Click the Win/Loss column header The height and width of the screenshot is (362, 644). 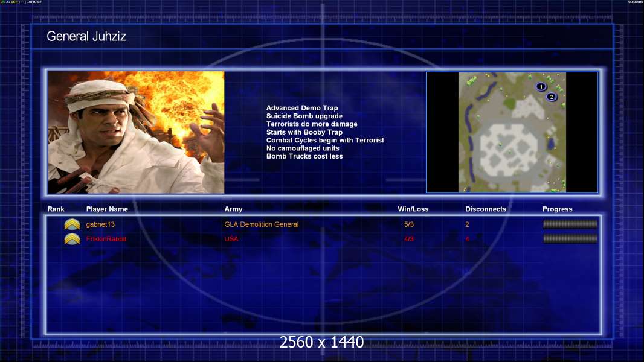tap(413, 209)
